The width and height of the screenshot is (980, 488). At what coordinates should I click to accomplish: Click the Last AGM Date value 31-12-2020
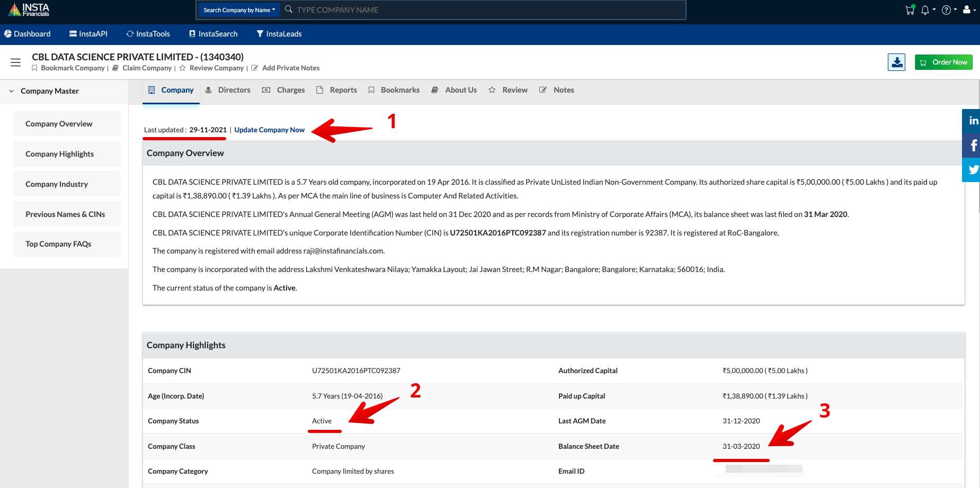(741, 421)
